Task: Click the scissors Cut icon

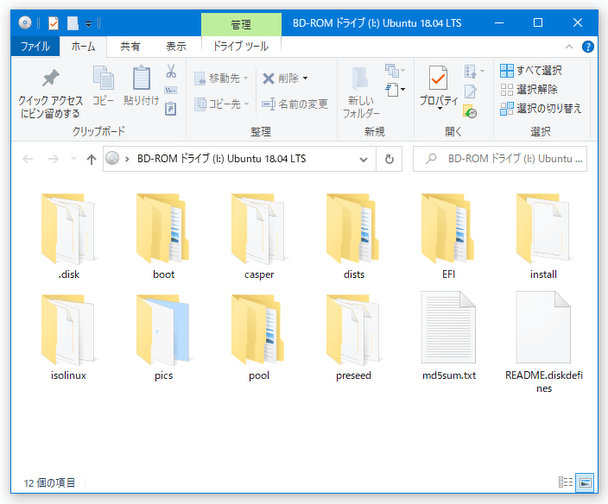Action: 171,71
